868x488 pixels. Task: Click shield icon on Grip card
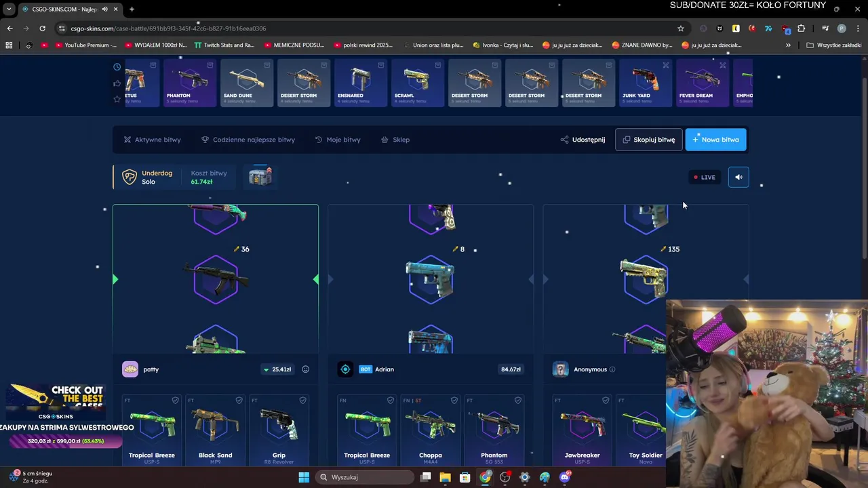coord(302,401)
